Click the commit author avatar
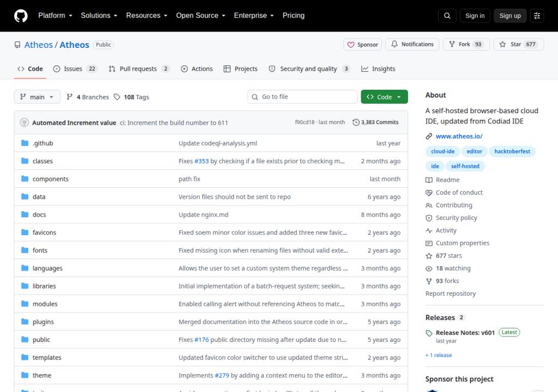Image resolution: width=558 pixels, height=392 pixels. tap(24, 122)
